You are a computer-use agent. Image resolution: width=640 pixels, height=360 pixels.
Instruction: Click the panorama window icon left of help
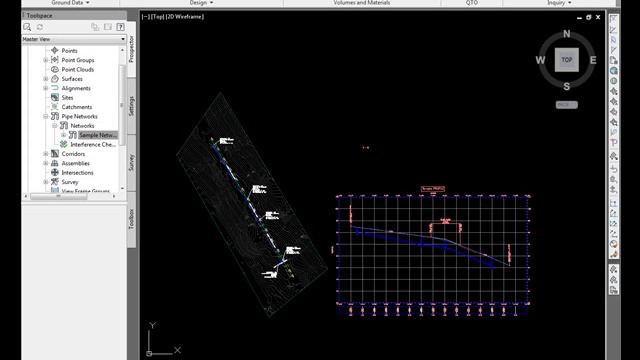pos(108,27)
